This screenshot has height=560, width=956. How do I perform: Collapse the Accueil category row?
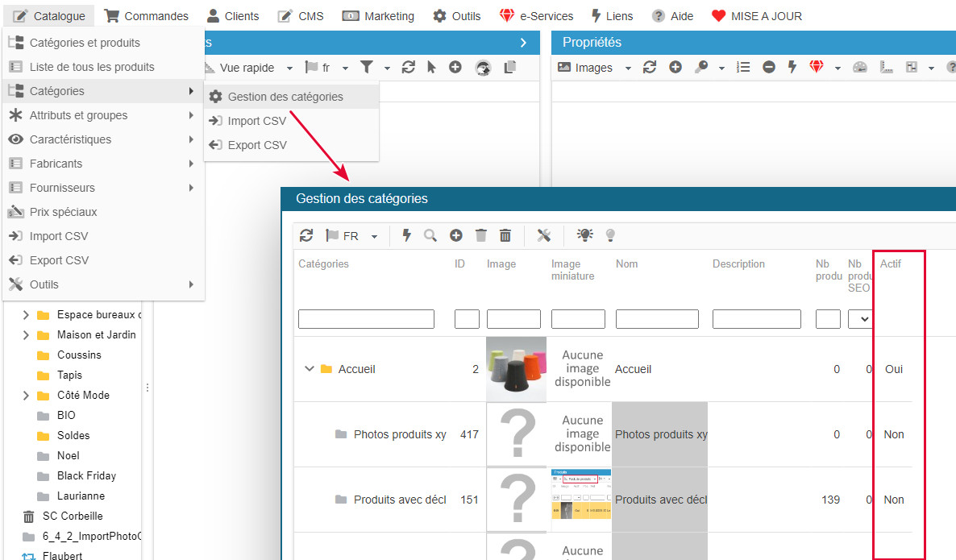tap(309, 369)
